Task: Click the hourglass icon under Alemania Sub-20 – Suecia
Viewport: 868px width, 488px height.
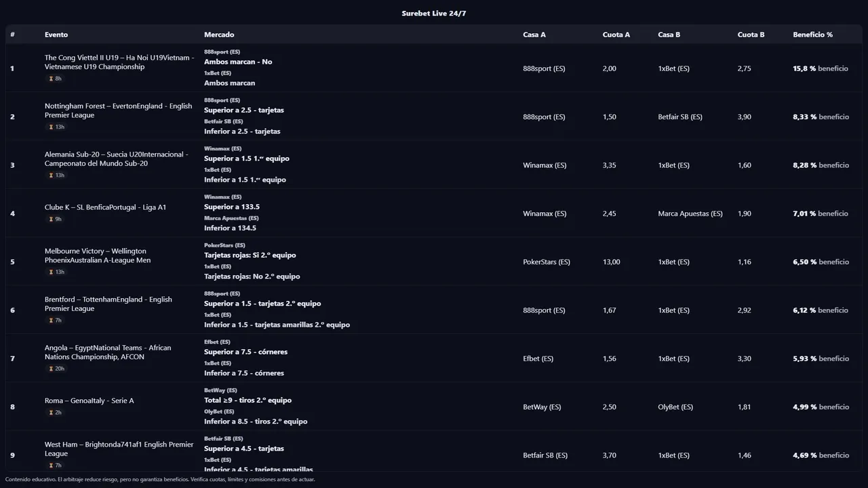Action: [51, 176]
